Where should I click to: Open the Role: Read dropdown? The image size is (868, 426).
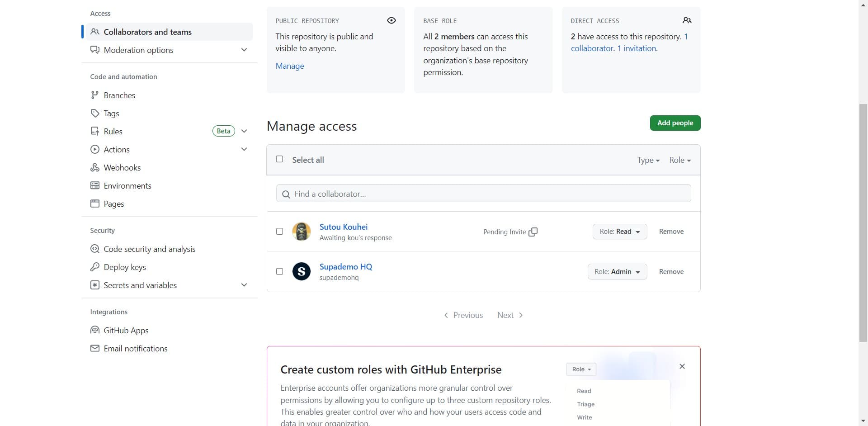point(619,232)
